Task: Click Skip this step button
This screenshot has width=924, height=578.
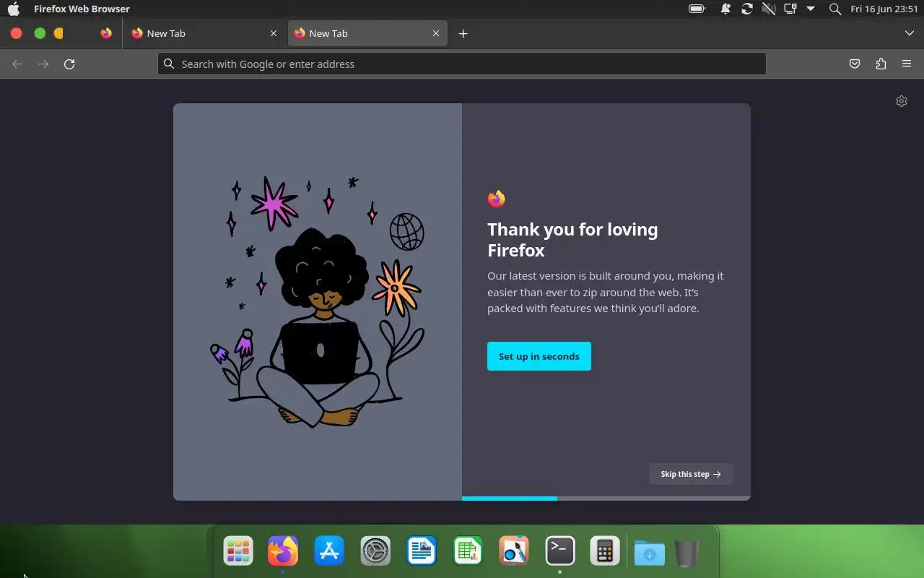Action: point(691,474)
